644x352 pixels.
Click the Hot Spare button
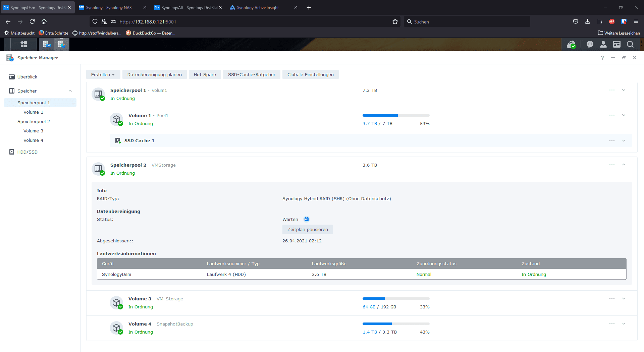[x=205, y=74]
